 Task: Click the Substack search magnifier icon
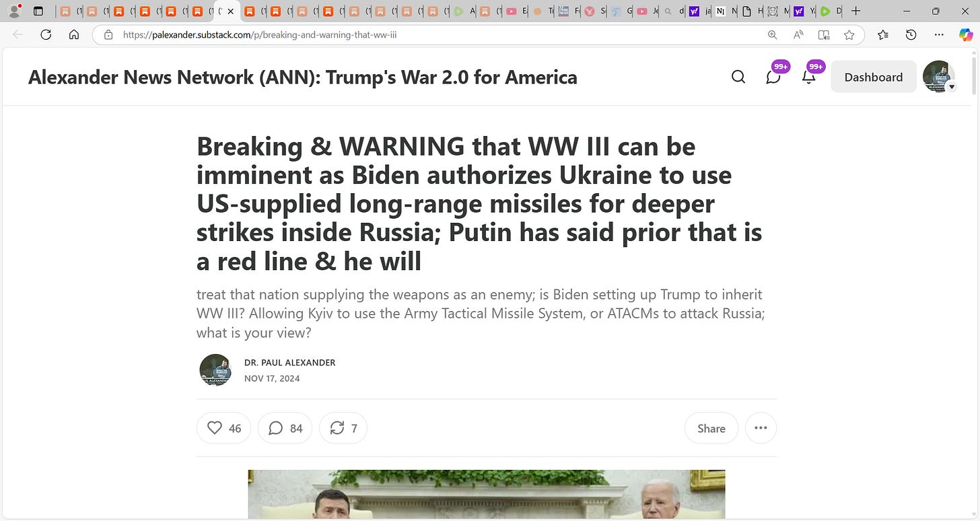(x=738, y=77)
